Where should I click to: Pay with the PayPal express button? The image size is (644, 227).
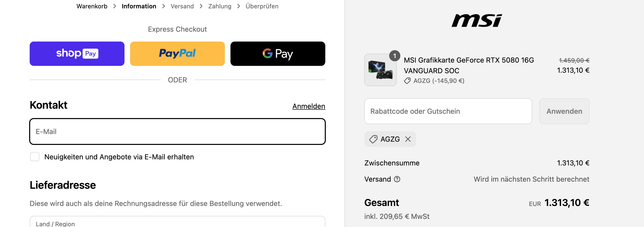[177, 54]
